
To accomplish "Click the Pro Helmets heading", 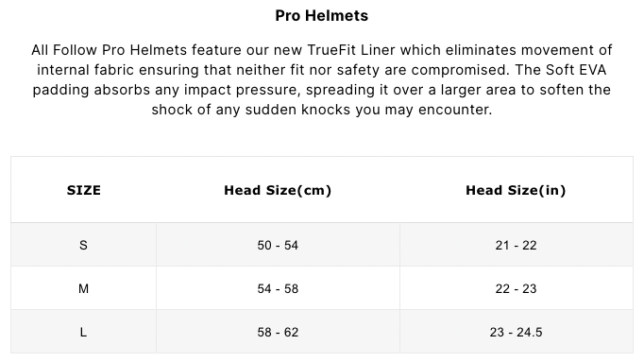I will 322,16.
